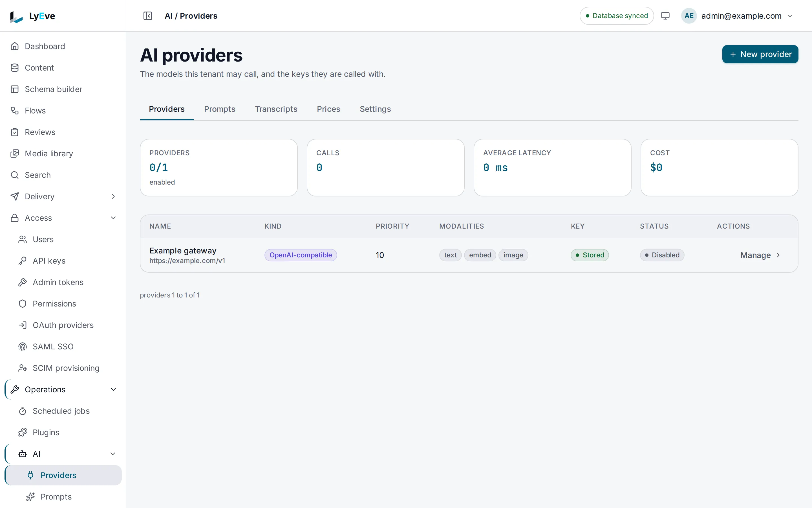Click the Disabled status badge
This screenshot has width=812, height=508.
tap(662, 255)
